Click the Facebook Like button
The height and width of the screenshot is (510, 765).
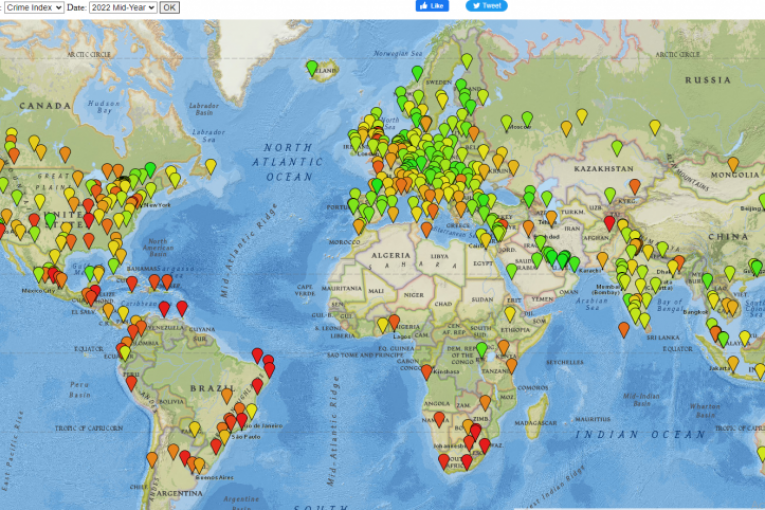(432, 6)
